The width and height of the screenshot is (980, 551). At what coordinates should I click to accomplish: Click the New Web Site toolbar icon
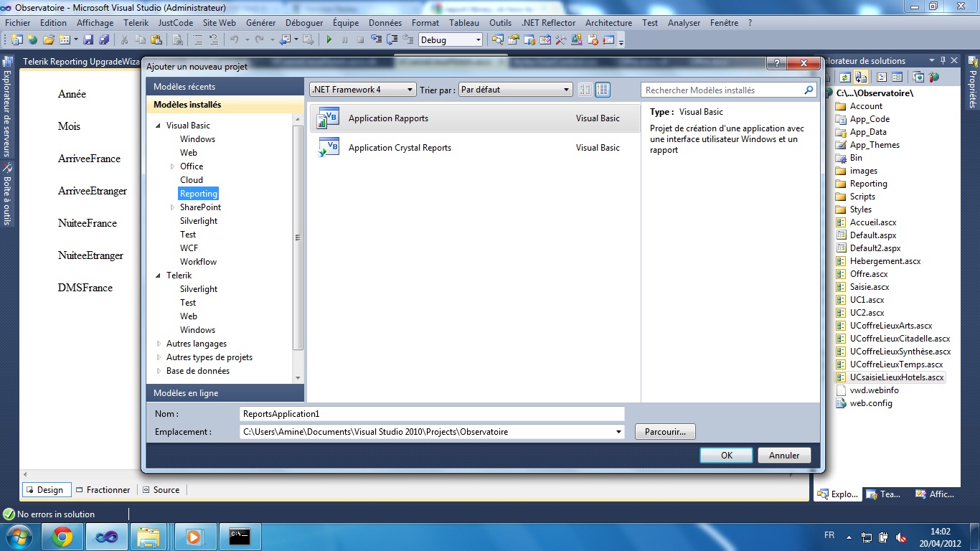click(x=32, y=40)
